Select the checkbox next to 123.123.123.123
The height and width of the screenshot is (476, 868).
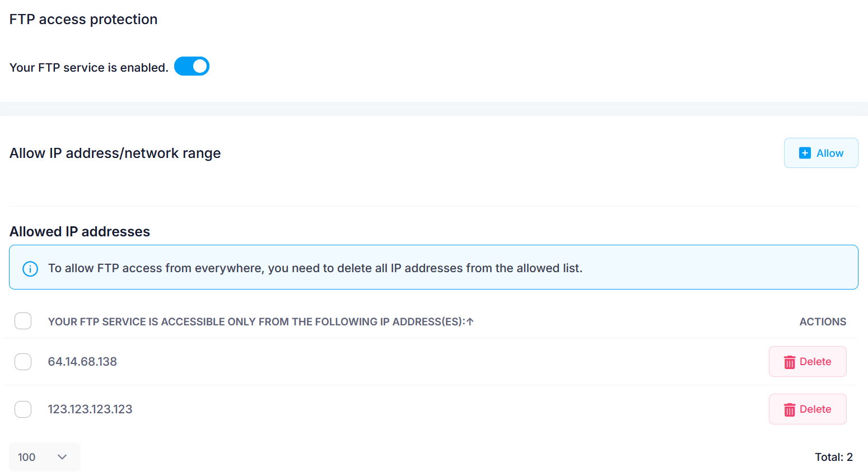(x=22, y=409)
